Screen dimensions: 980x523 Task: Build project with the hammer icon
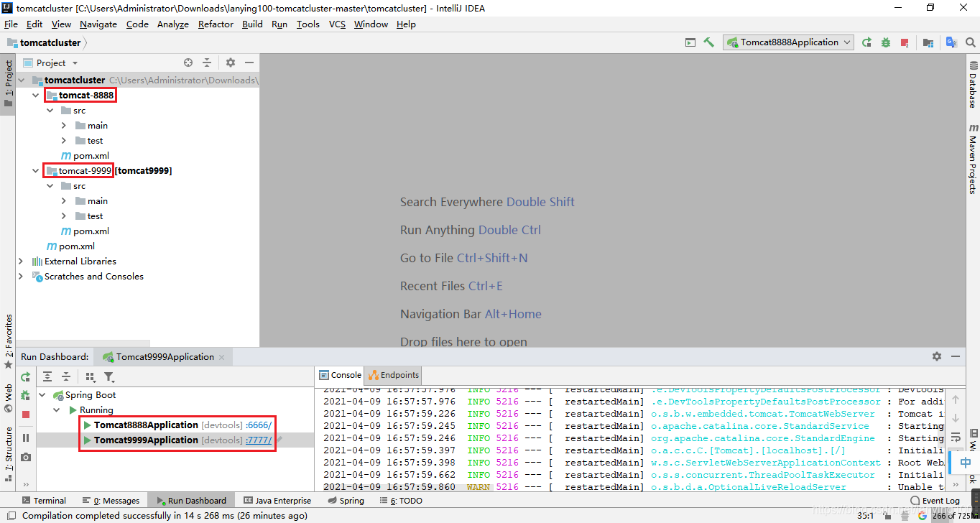point(709,42)
